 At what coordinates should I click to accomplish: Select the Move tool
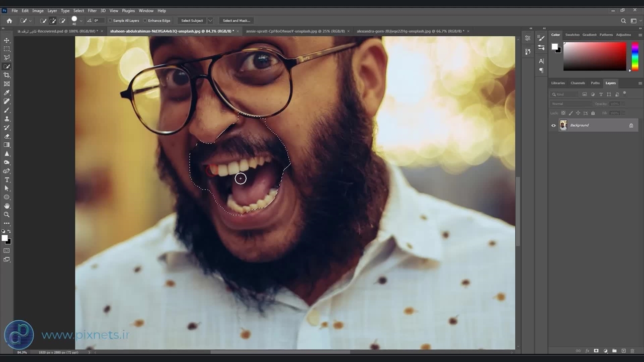[x=7, y=40]
